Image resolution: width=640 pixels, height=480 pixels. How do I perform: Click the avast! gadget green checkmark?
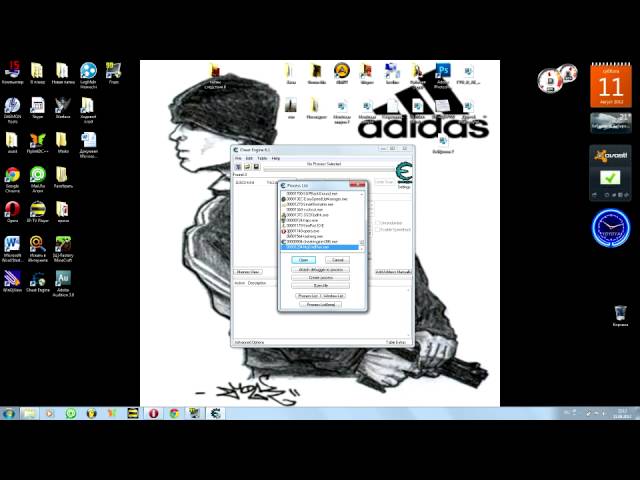[610, 178]
